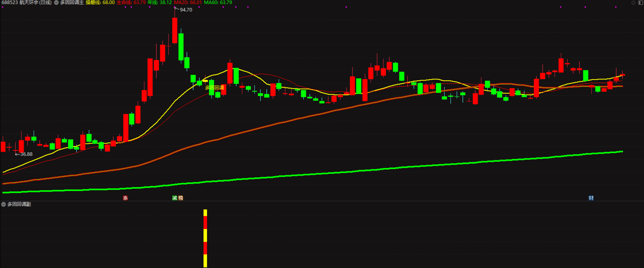Select the MA20: 66.01 value
This screenshot has width=644, height=268.
coord(188,3)
